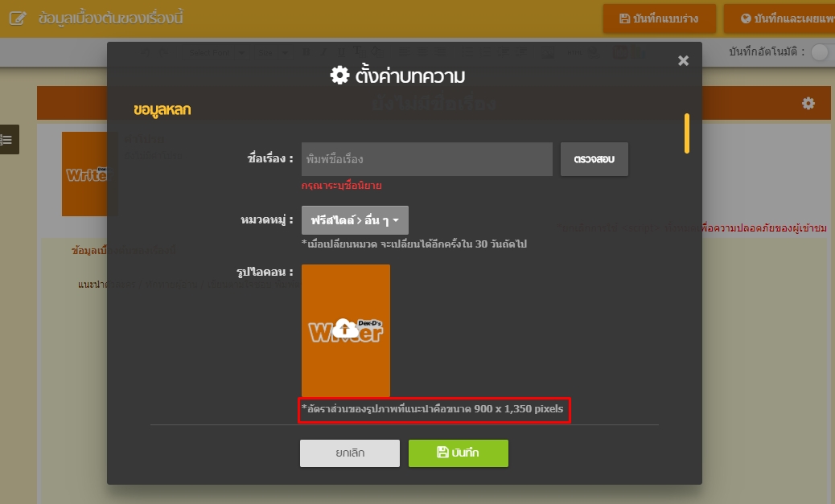Image resolution: width=835 pixels, height=504 pixels.
Task: Click the pencil edit icon in top header
Action: (x=18, y=18)
